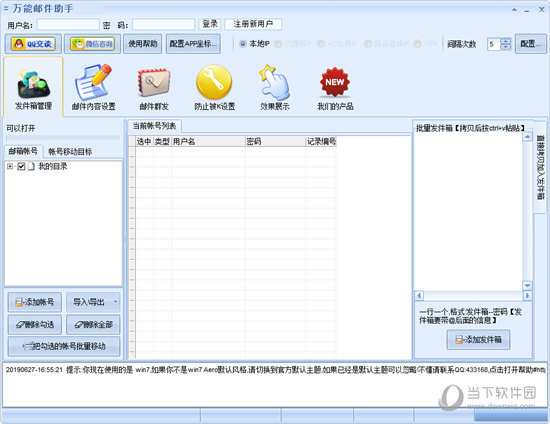Decrease the 间隔次数 value with the down arrow
This screenshot has width=550, height=424.
point(505,47)
